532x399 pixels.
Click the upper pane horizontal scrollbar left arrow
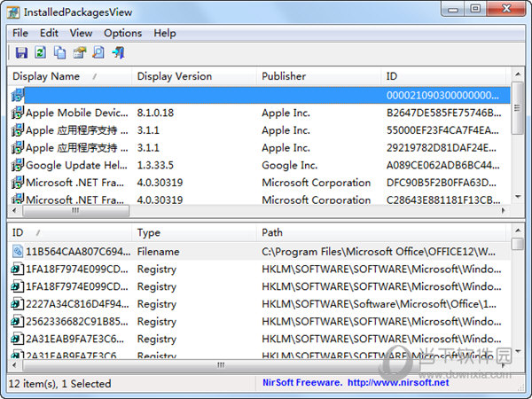pyautogui.click(x=14, y=211)
